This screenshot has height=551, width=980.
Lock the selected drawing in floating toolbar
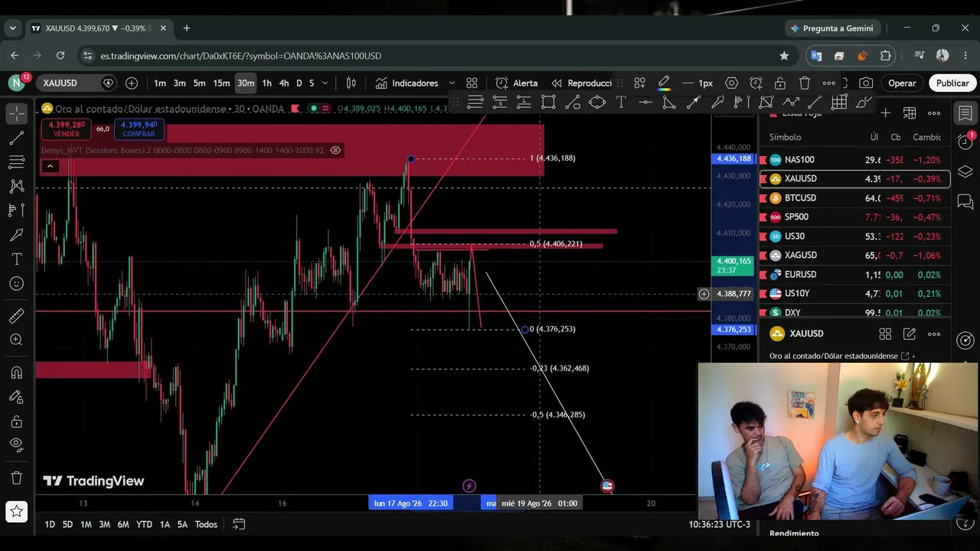click(x=780, y=83)
